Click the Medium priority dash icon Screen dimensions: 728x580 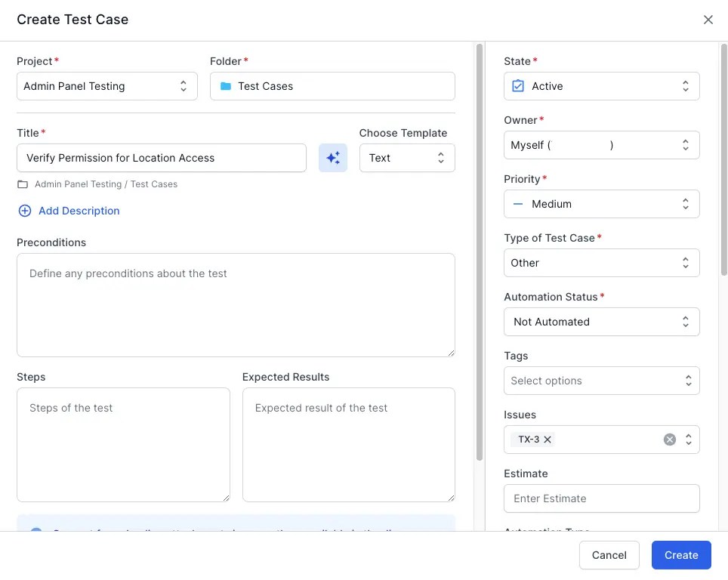517,204
